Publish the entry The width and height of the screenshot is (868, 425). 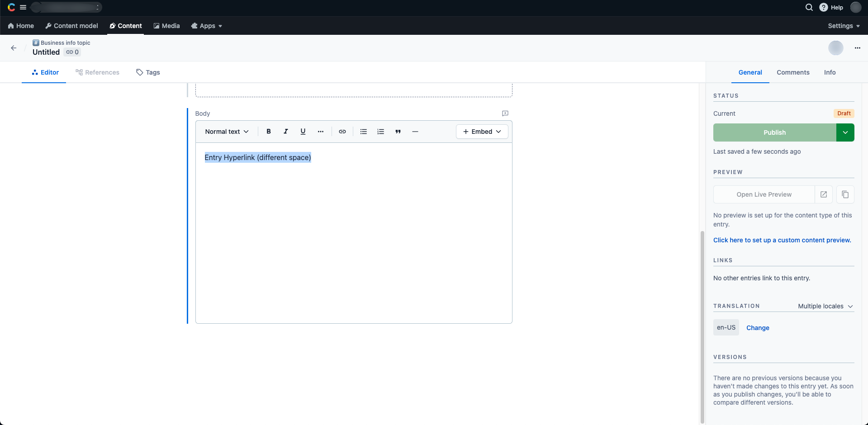[x=774, y=132]
